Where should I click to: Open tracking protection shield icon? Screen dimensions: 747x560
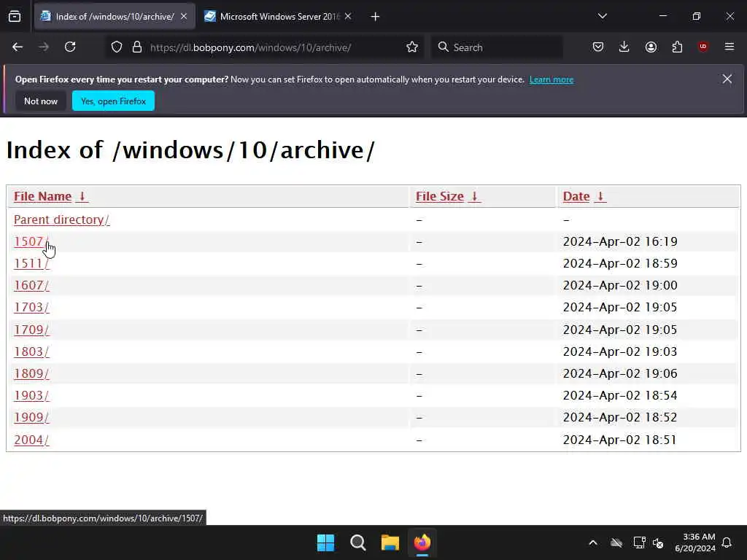click(x=117, y=47)
